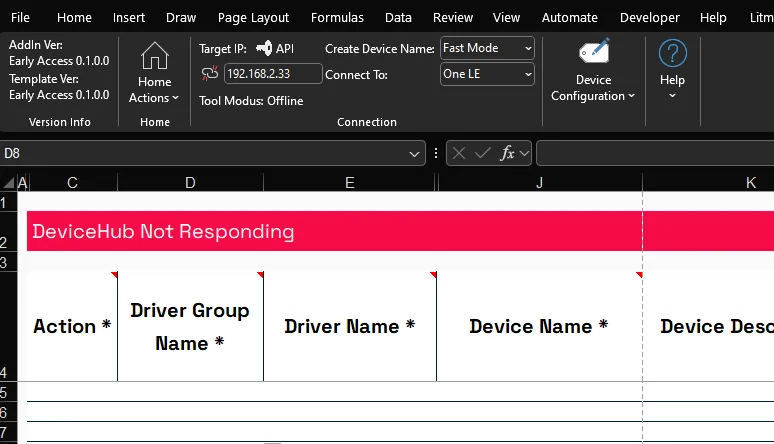Viewport: 774px width, 444px height.
Task: Switch to the Data tab
Action: [398, 18]
